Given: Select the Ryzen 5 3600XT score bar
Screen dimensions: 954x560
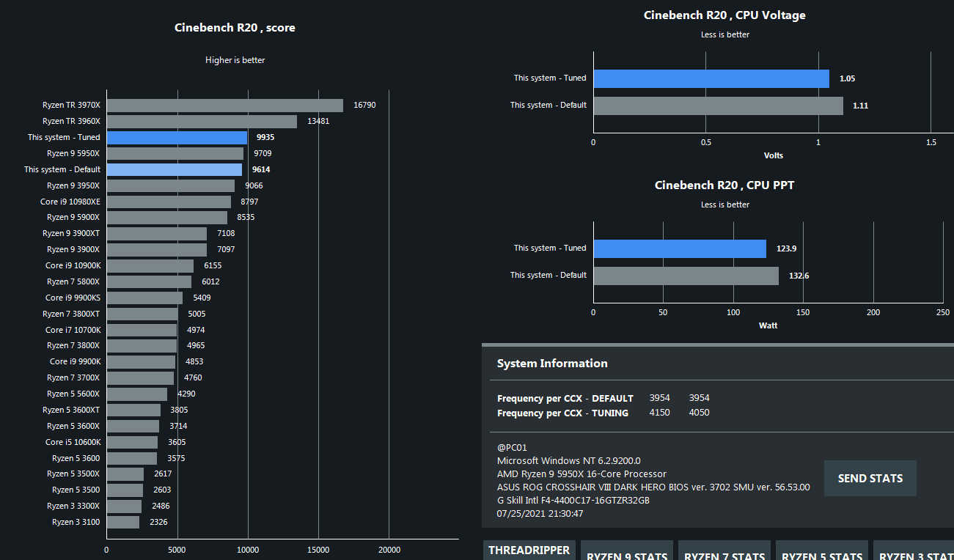Looking at the screenshot, I should tap(133, 410).
